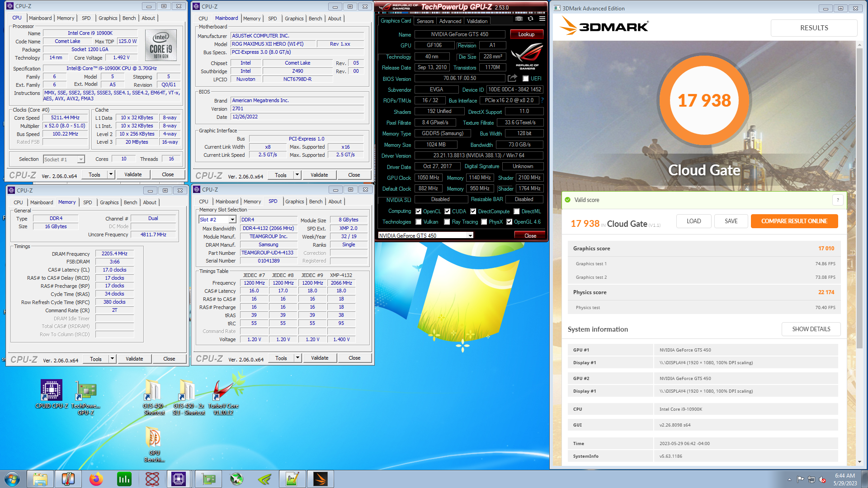Toggle the PhysX checkbox
The height and width of the screenshot is (488, 868).
pyautogui.click(x=484, y=221)
